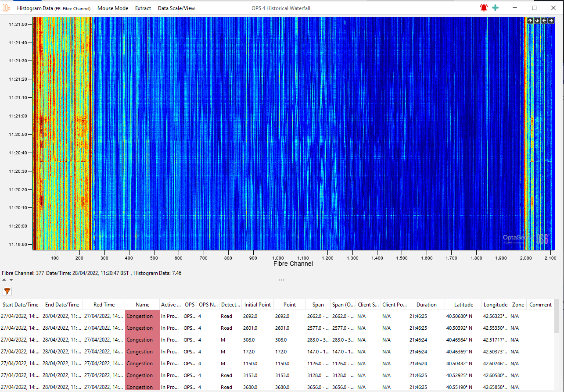
Task: Pan the waterfall left with the left-arrow icon
Action: 544,21
